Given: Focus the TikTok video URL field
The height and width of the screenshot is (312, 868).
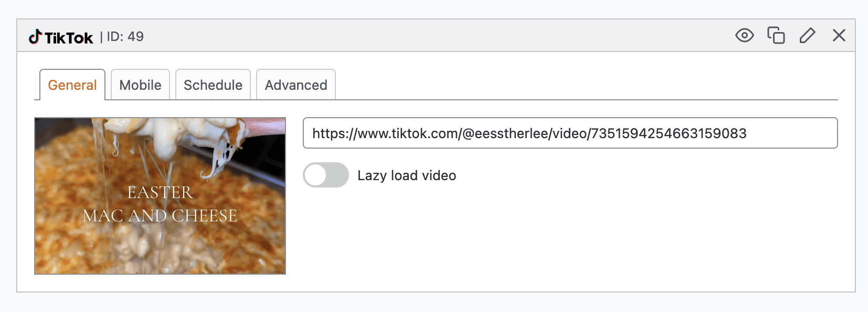Looking at the screenshot, I should pos(570,133).
